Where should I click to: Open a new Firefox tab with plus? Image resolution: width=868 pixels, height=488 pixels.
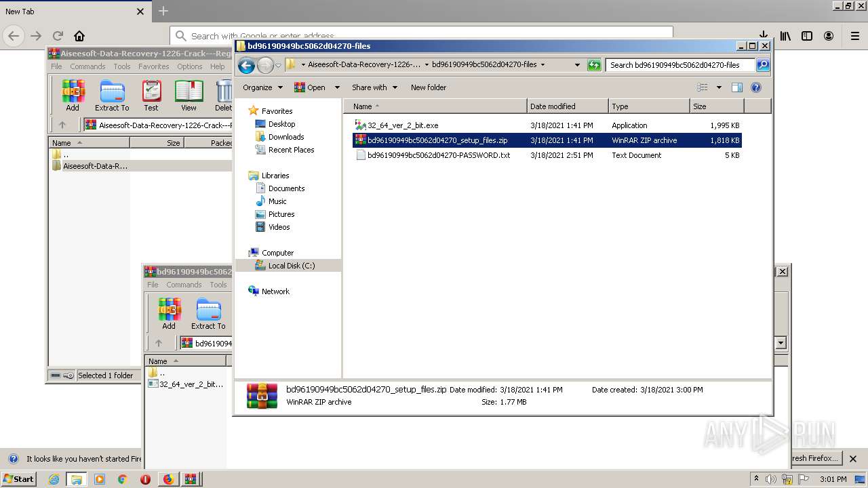(x=163, y=11)
